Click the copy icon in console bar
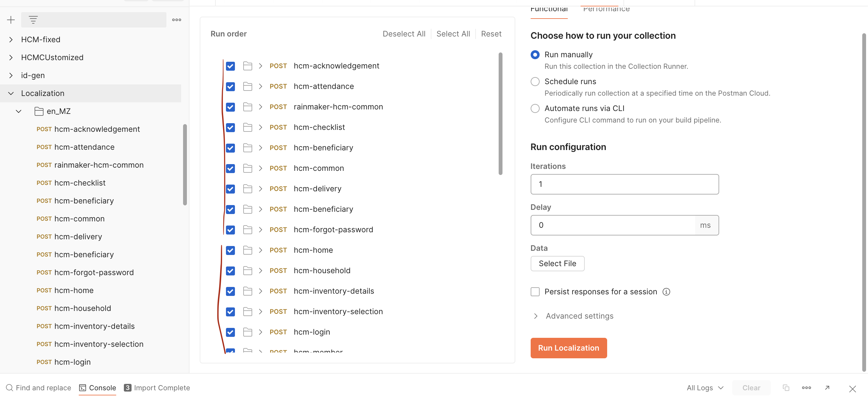The height and width of the screenshot is (405, 868). [786, 388]
